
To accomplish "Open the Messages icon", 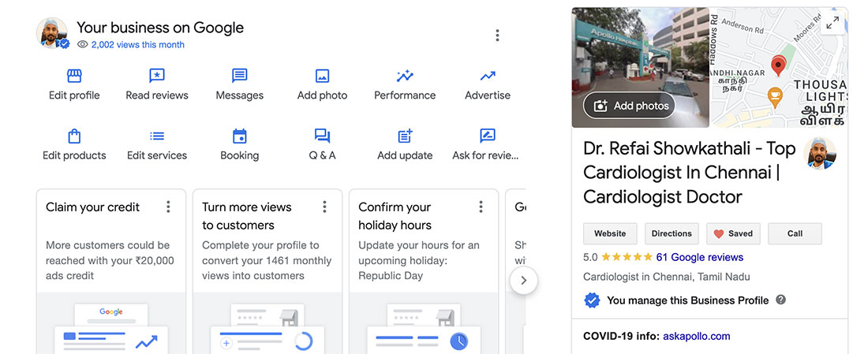I will click(x=240, y=76).
